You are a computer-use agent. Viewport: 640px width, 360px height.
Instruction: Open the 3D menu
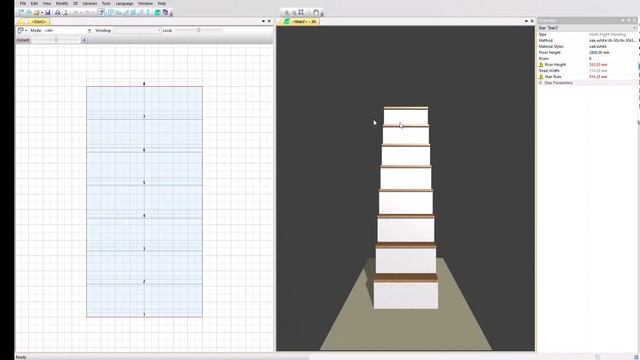tap(76, 3)
